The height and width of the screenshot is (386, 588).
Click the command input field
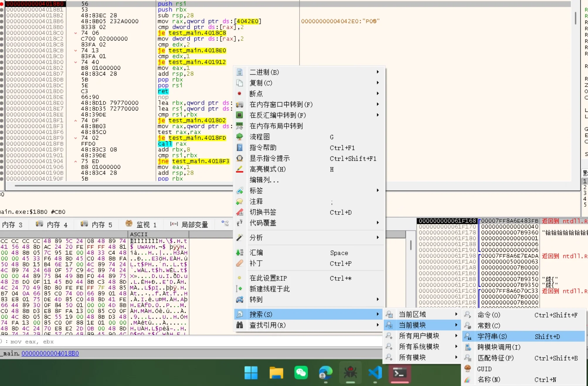[x=191, y=341]
